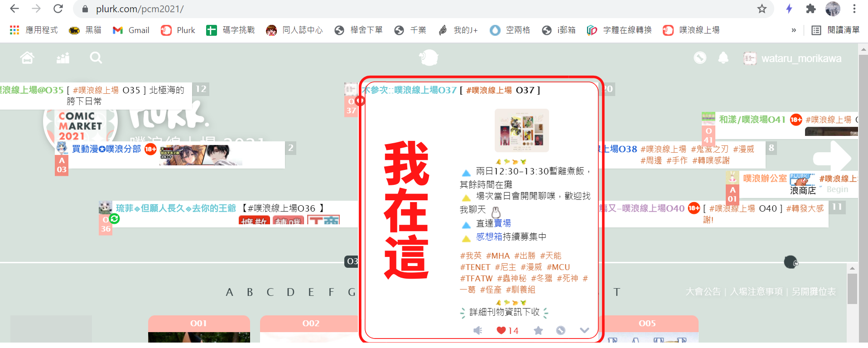Screen dimensions: 868x348
Task: Jump to booth section F
Action: pos(331,292)
